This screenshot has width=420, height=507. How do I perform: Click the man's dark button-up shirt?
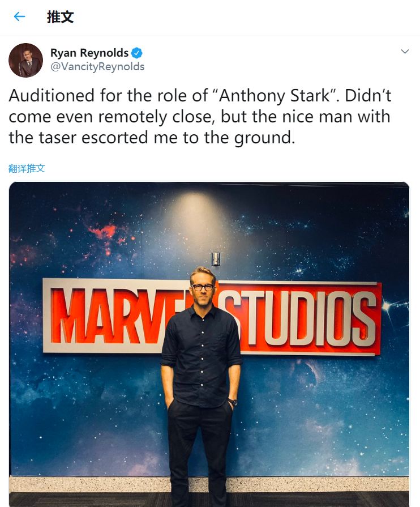click(201, 356)
